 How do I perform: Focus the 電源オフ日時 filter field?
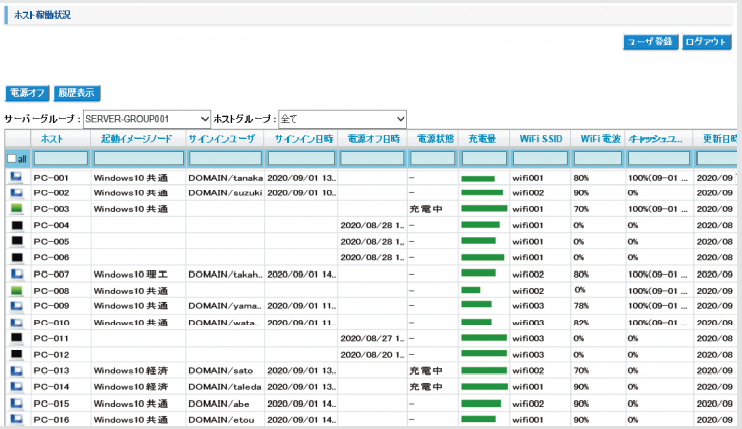(x=372, y=158)
